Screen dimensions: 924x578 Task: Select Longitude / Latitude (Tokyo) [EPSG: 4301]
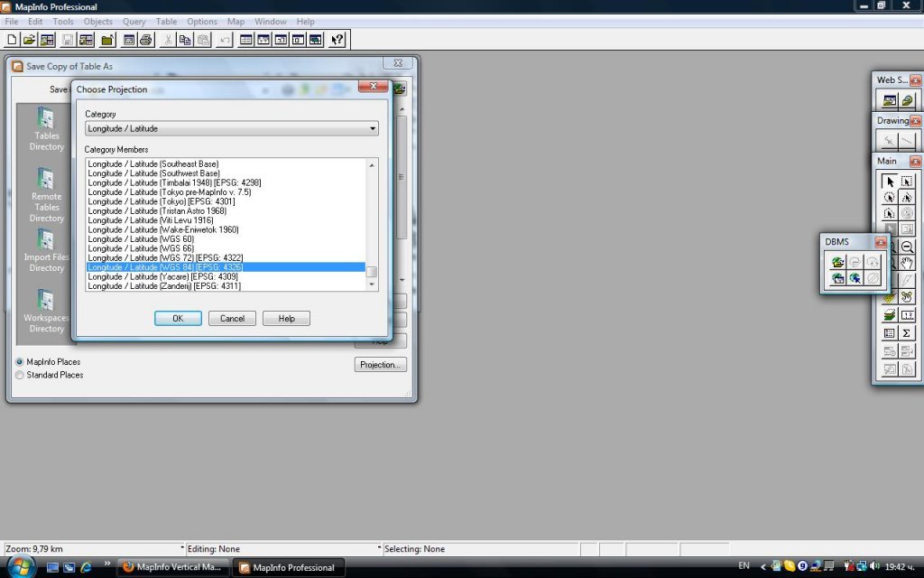coord(226,201)
